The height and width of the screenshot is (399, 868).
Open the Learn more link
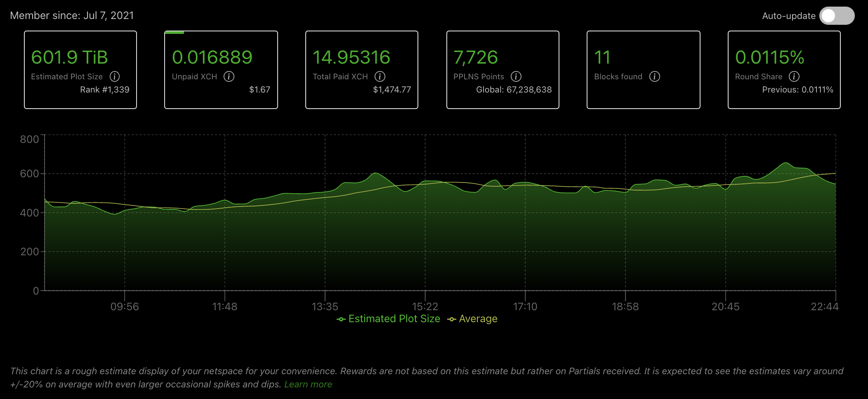pos(308,384)
